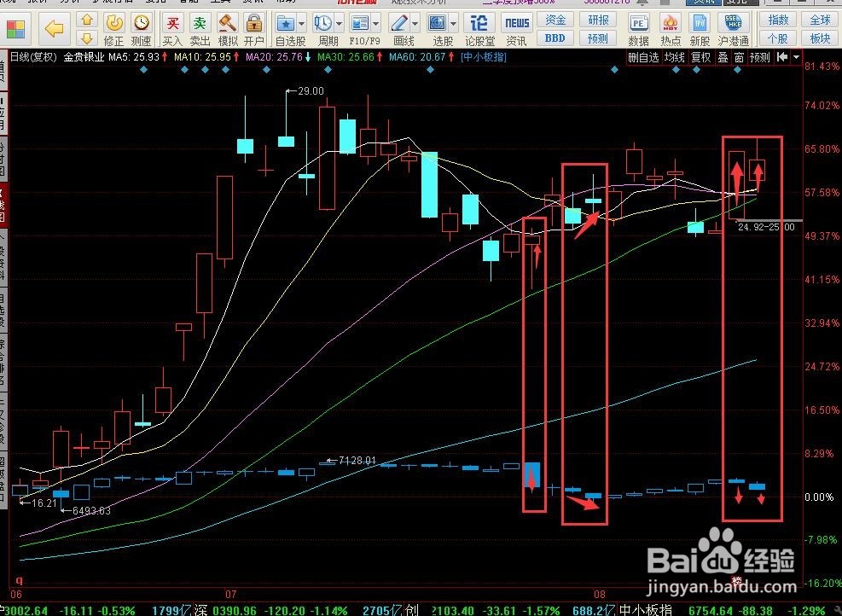Click the jump-to-start arrow in chart header
This screenshot has width=842, height=616.
point(781,57)
